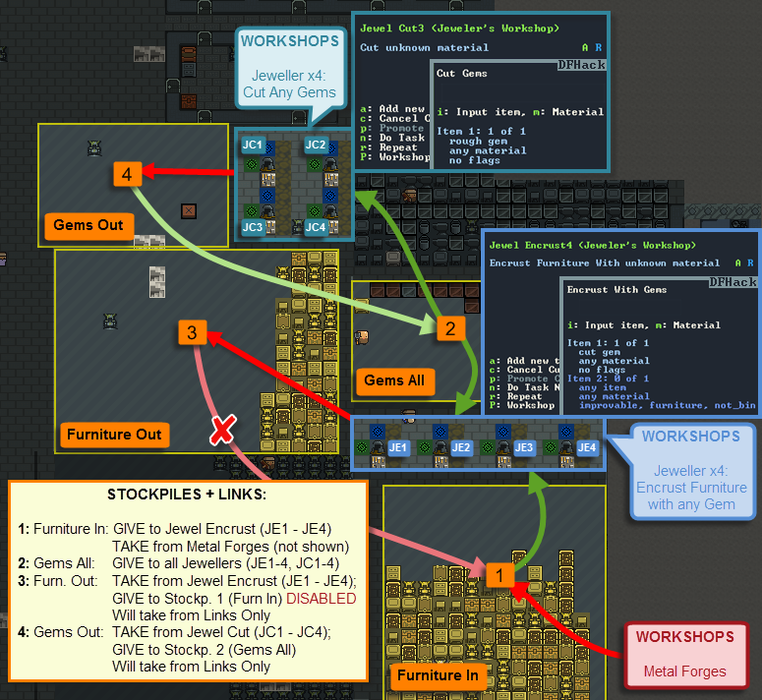Screen dimensions: 762x700
Task: Click 'r: Repeat' in Jewel Encrust4 menu
Action: [515, 396]
